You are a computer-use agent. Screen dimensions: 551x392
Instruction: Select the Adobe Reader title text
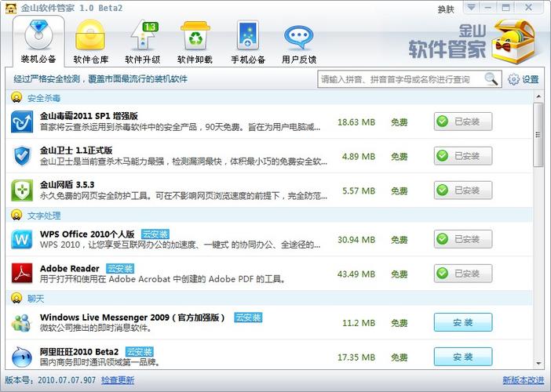point(70,268)
